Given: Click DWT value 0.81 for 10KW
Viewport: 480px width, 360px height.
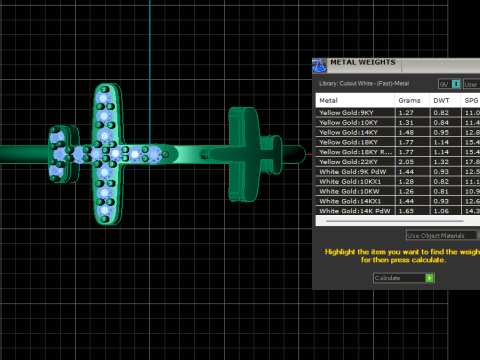Looking at the screenshot, I should [x=441, y=191].
